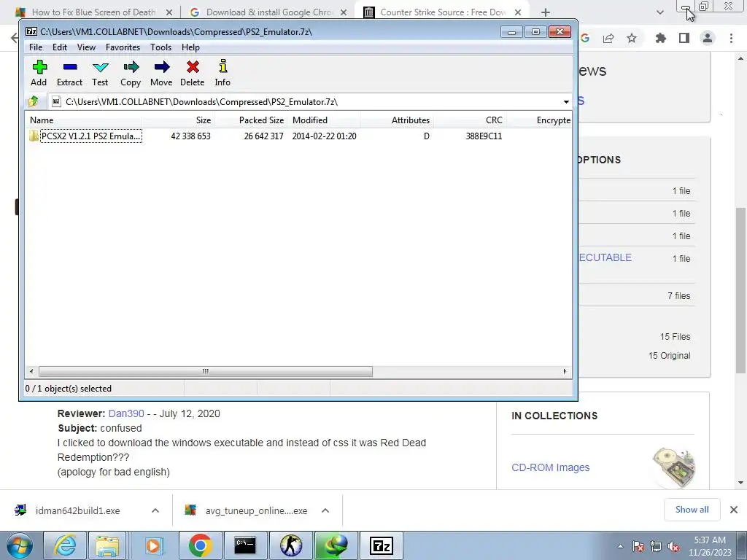
Task: Open the Favorites menu
Action: click(123, 47)
